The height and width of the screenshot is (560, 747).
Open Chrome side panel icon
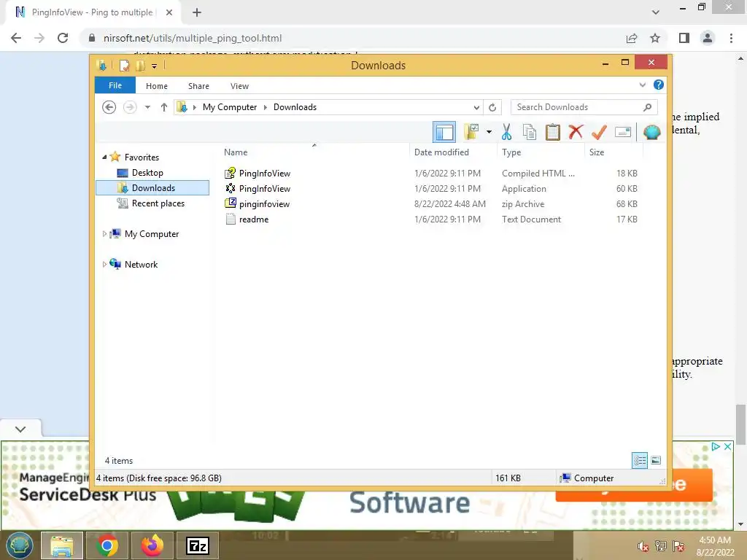click(x=684, y=38)
